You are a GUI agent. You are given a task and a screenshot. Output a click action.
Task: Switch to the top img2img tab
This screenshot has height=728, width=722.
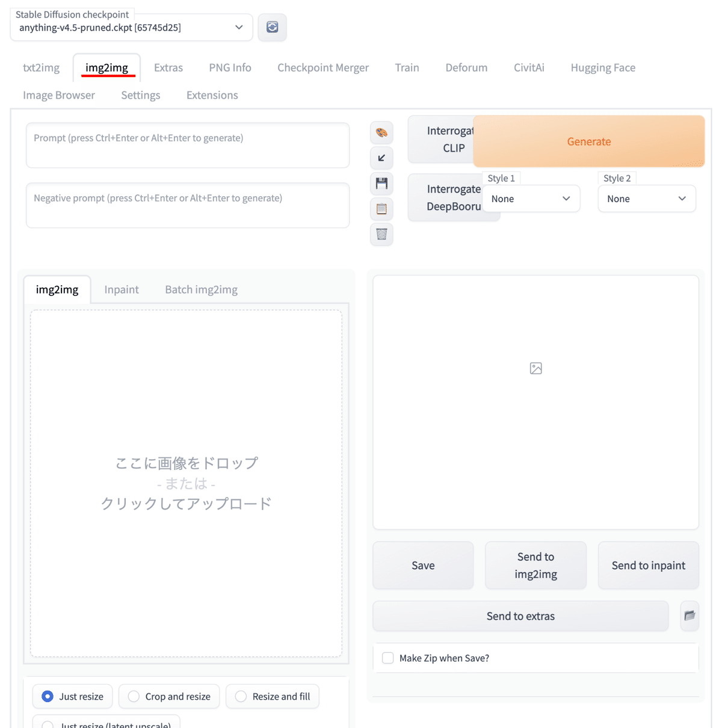(106, 67)
